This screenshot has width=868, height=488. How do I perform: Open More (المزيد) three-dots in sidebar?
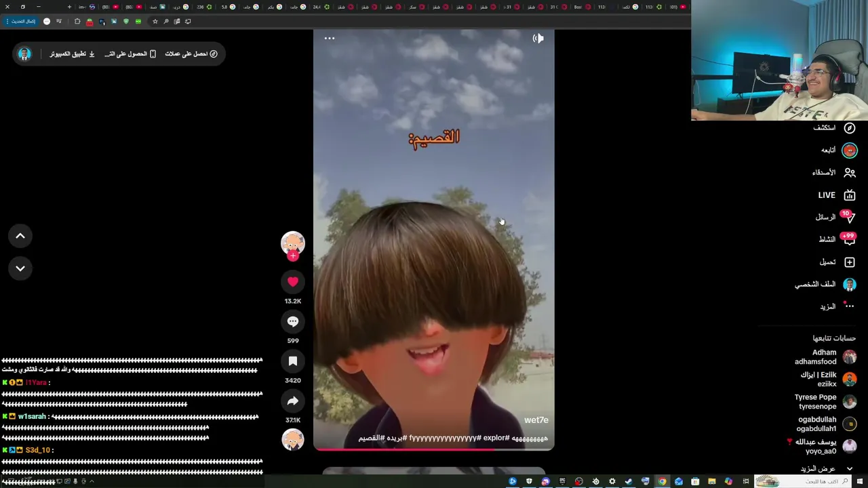(x=837, y=306)
